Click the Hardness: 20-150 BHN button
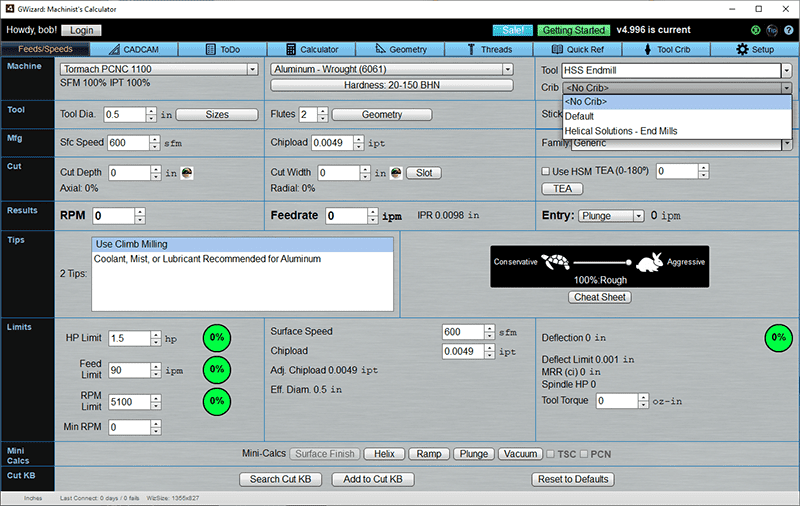The width and height of the screenshot is (800, 506). 391,85
